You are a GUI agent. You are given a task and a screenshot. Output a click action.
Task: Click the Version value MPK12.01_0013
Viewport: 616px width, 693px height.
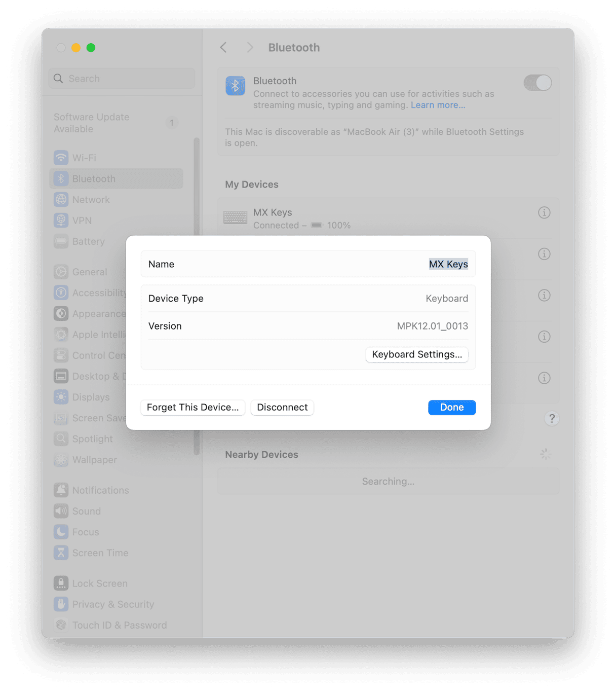[433, 326]
